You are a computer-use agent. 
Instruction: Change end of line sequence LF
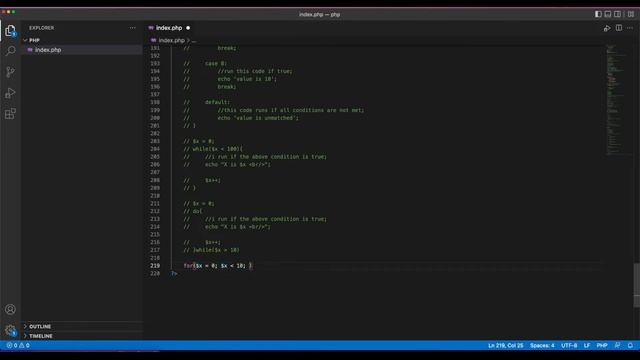pos(587,345)
